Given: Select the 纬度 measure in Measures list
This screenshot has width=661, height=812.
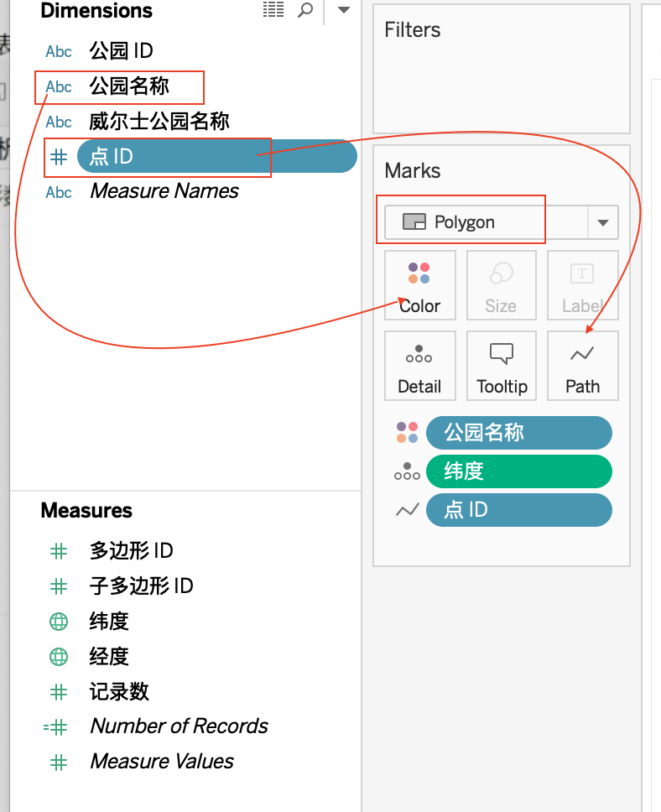Looking at the screenshot, I should [x=109, y=621].
